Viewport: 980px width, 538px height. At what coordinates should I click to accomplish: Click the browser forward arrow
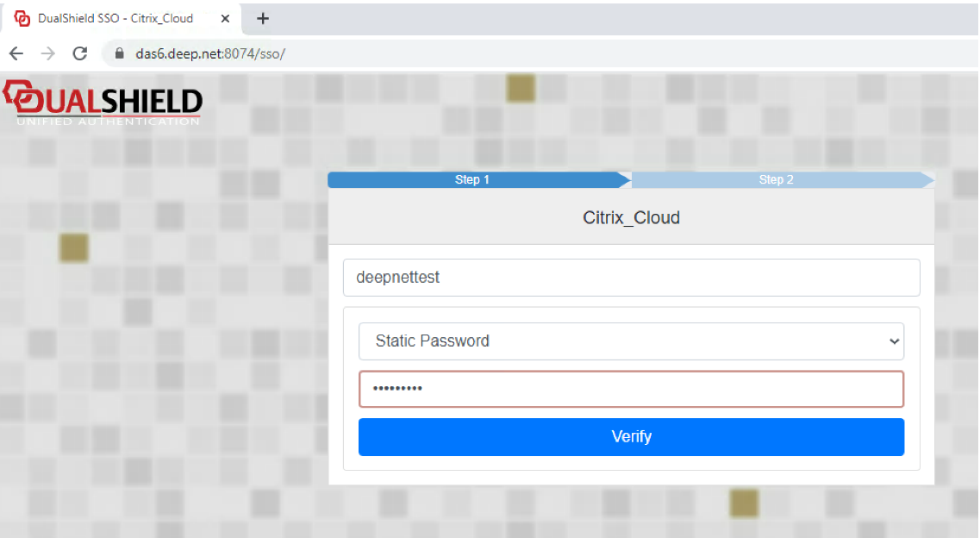[x=47, y=53]
